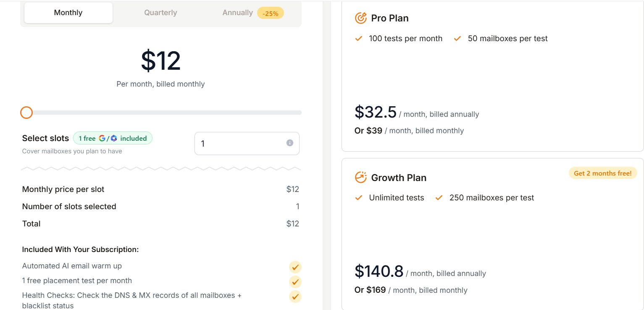Screen dimensions: 644x310
Task: Click the check beside '250 mailboxes per test'
Action: tap(439, 197)
